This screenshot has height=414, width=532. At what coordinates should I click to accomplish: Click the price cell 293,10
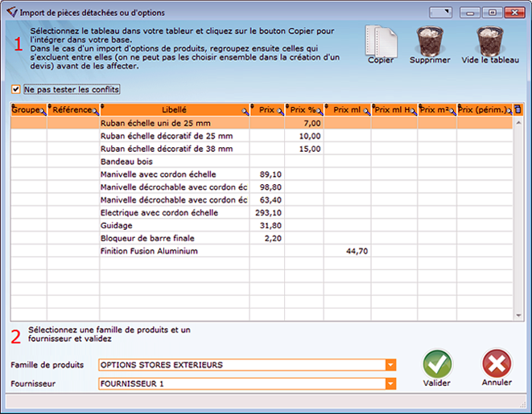(267, 213)
